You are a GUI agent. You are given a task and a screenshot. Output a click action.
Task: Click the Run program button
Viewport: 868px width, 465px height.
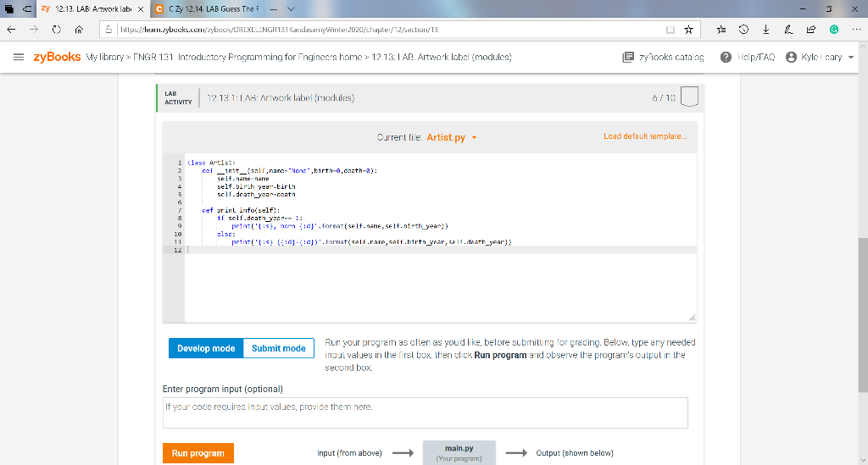(198, 453)
